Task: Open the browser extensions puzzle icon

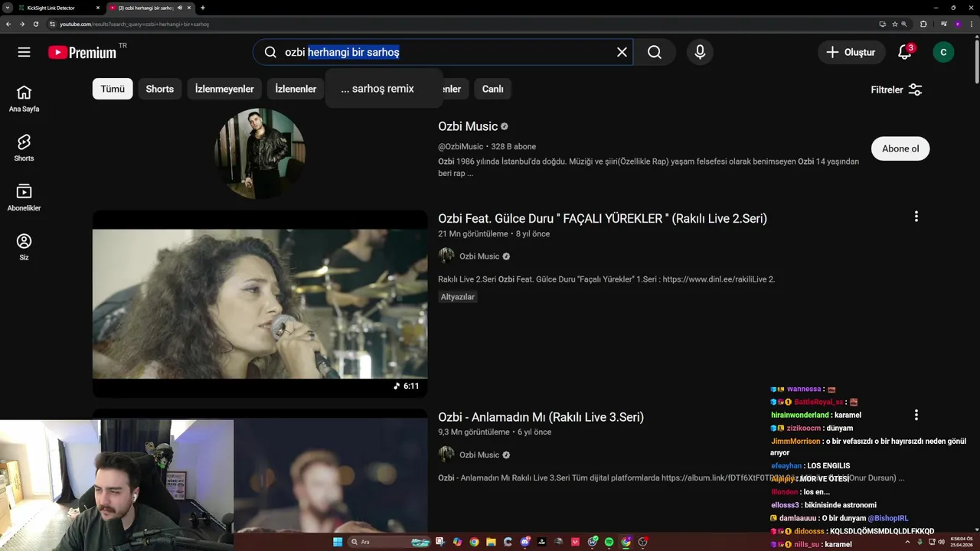Action: click(923, 24)
